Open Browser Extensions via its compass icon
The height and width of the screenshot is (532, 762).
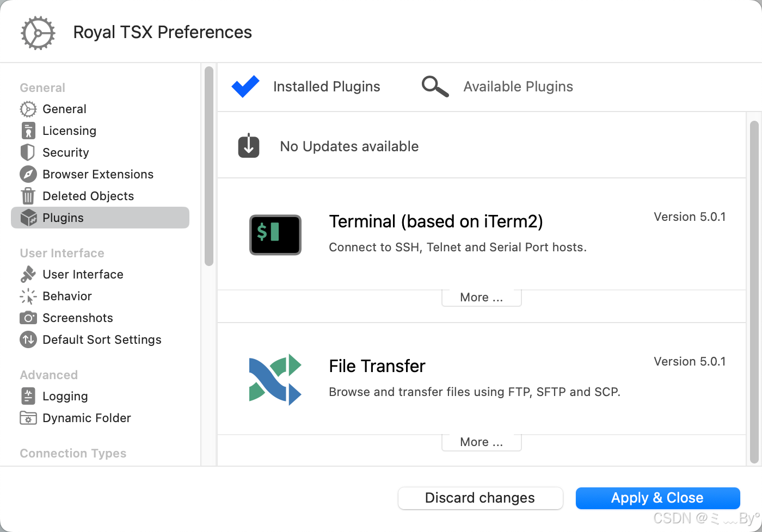click(28, 174)
